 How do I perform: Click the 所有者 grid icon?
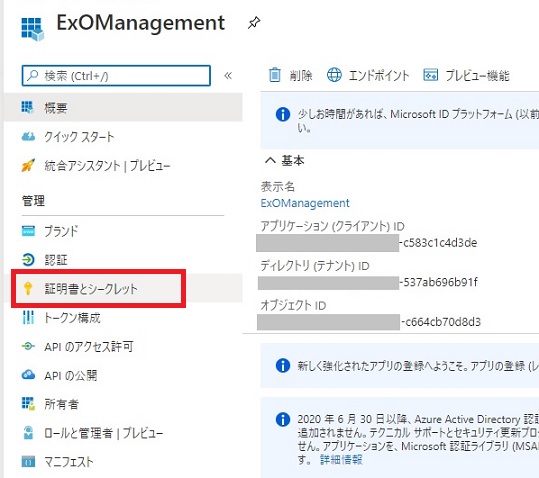pos(28,404)
